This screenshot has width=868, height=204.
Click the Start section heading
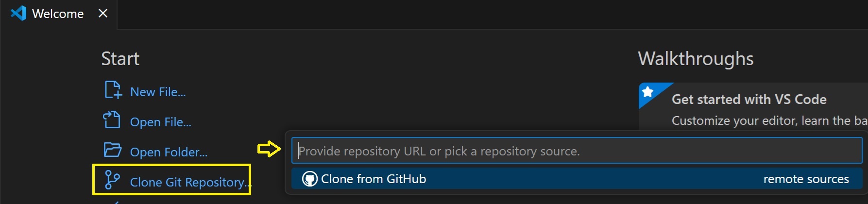(120, 59)
